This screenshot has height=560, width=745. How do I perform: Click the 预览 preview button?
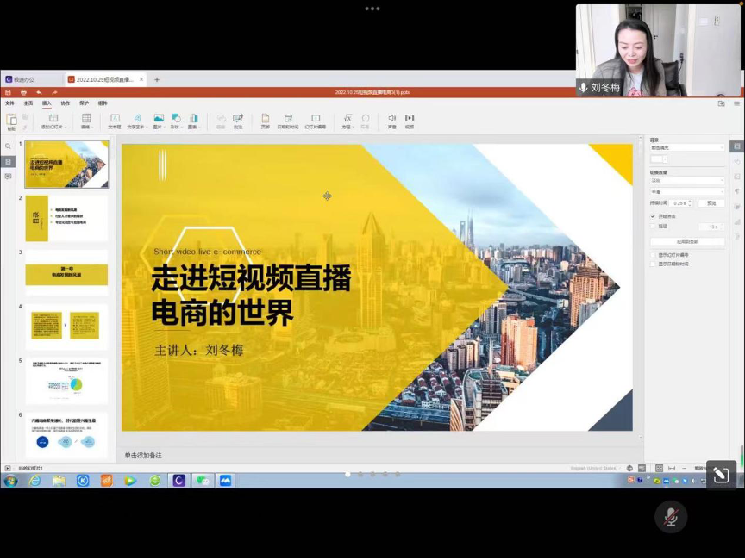[x=711, y=203]
